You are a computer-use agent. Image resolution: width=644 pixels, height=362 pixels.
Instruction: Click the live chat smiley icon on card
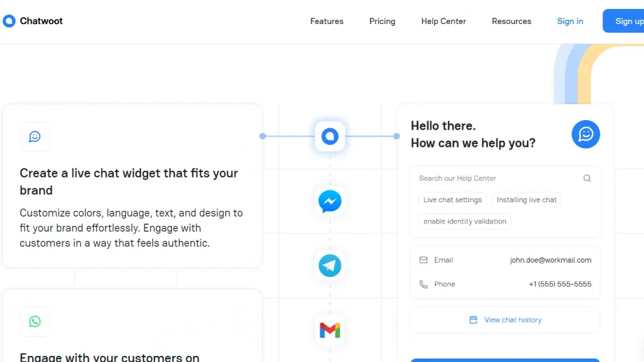pos(35,136)
